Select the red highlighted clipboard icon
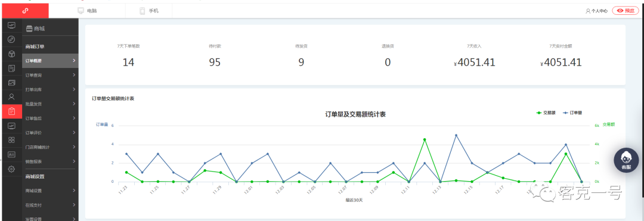 (x=11, y=111)
